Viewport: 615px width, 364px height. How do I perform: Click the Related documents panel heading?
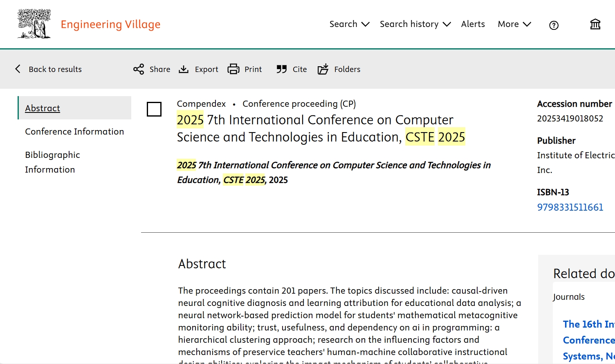point(584,274)
